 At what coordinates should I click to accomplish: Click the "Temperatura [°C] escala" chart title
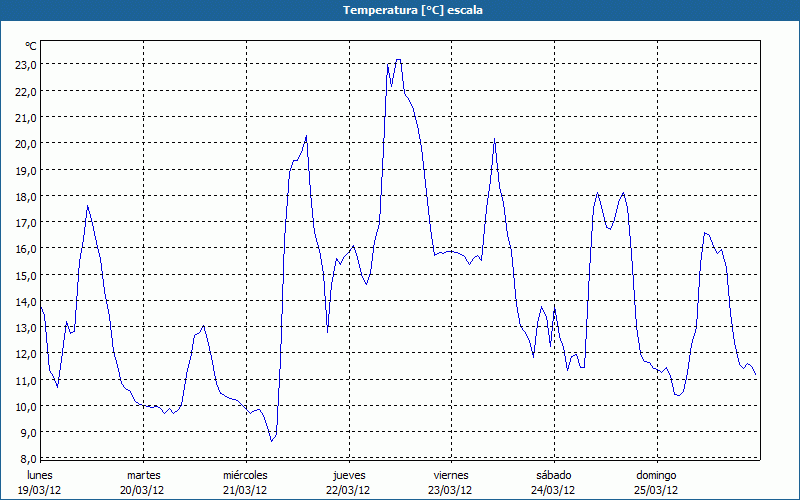[x=400, y=10]
